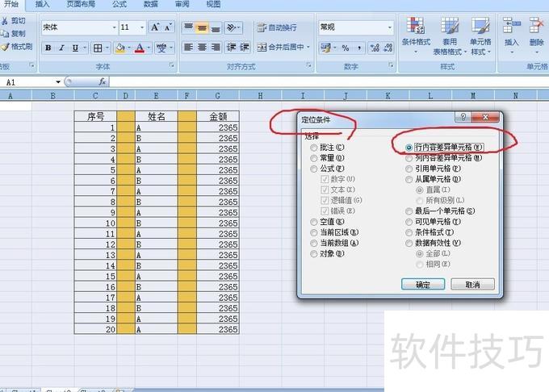Select 常量 radio option
549x392 pixels.
(x=314, y=158)
